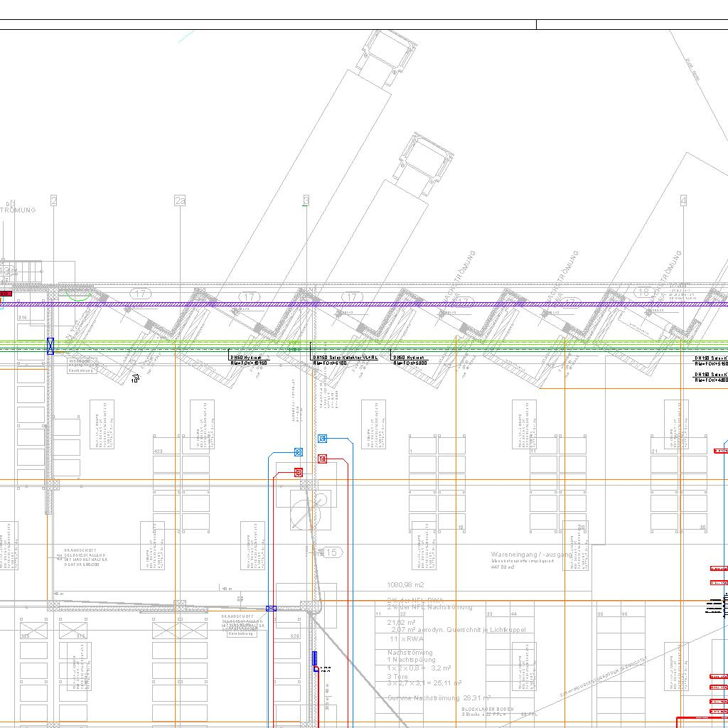Click the small red tag at top-left edge
Viewport: 728px width, 728px height.
coord(5,293)
